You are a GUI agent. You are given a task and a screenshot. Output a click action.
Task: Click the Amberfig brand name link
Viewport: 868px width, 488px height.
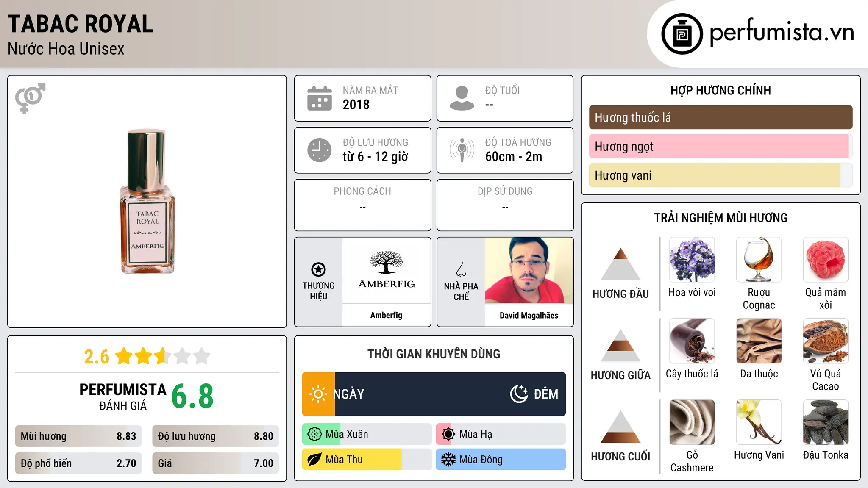coord(386,315)
